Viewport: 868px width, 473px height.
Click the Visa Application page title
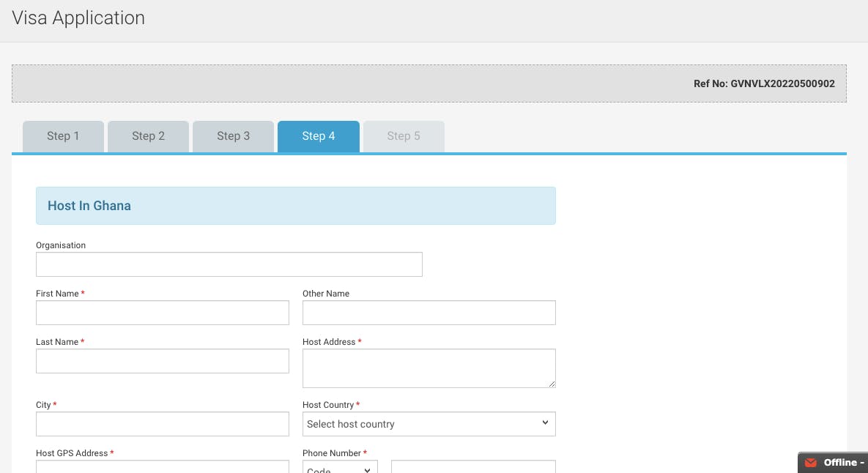[78, 18]
